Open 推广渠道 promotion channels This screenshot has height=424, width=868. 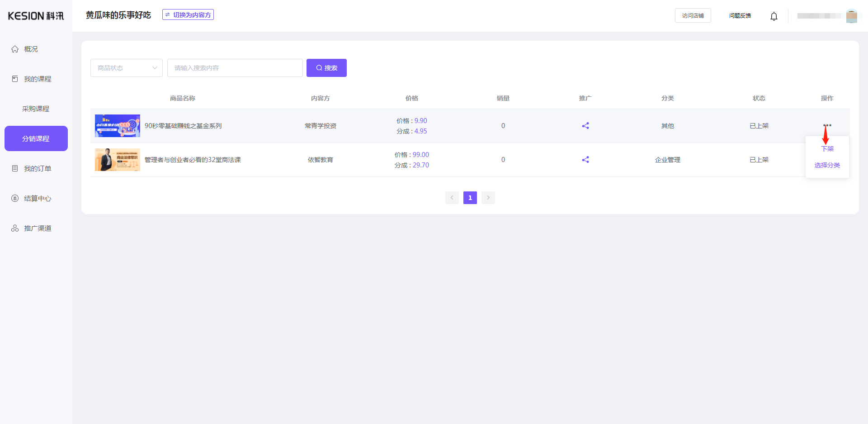pos(37,228)
